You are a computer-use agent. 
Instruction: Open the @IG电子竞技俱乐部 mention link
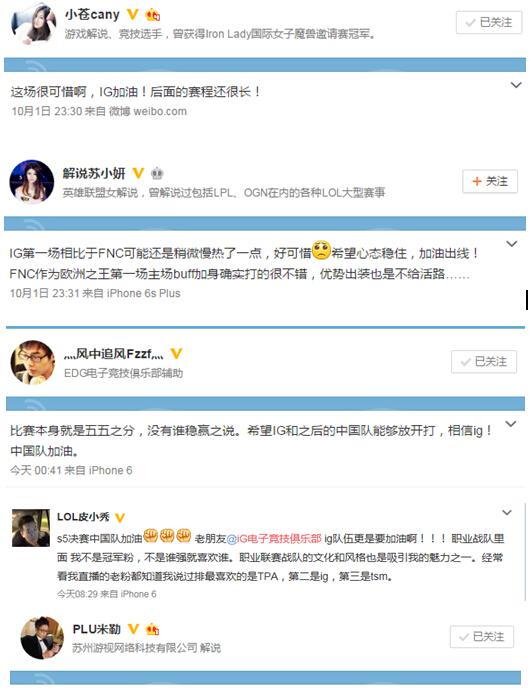tap(274, 538)
